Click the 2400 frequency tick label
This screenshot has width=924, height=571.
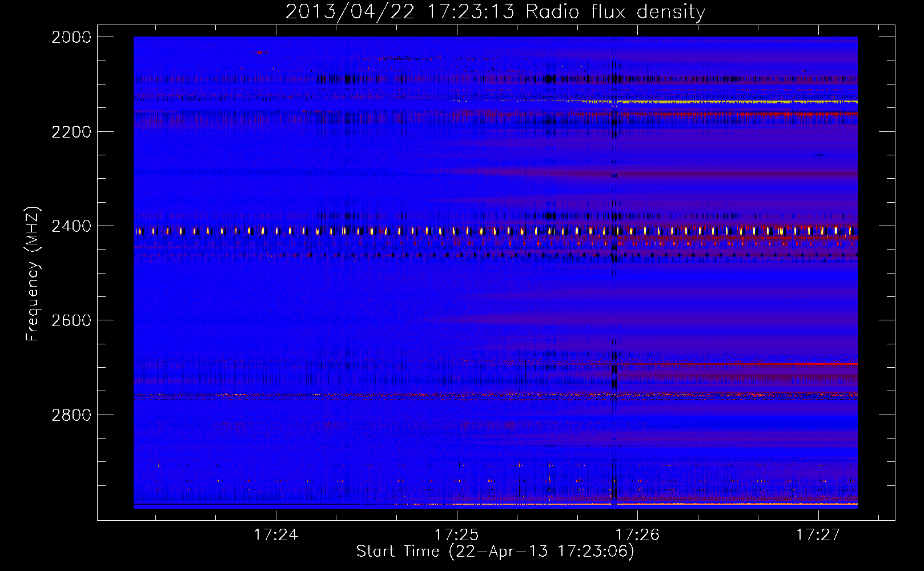(71, 226)
